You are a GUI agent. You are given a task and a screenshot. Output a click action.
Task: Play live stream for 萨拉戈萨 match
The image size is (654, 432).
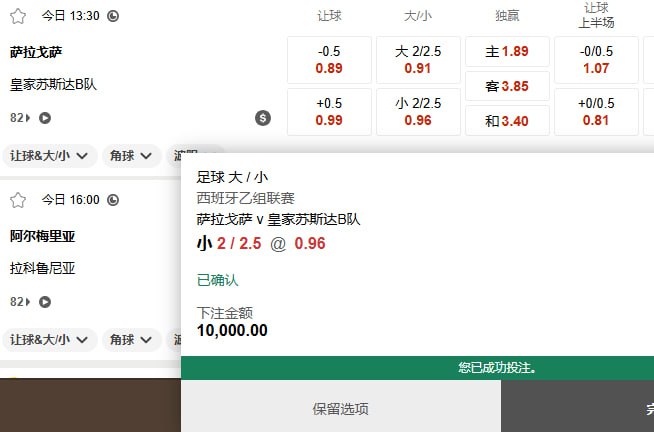45,118
